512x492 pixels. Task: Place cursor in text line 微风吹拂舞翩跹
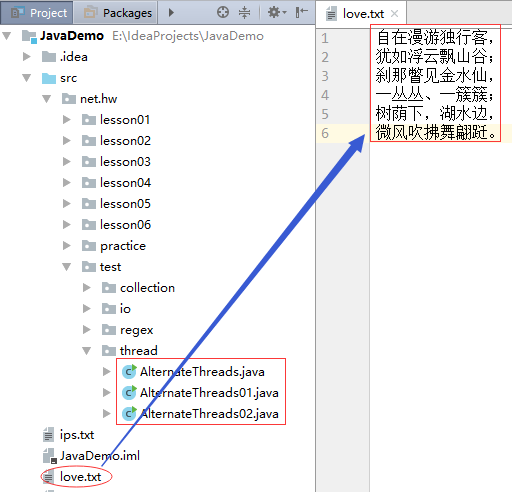(x=436, y=133)
